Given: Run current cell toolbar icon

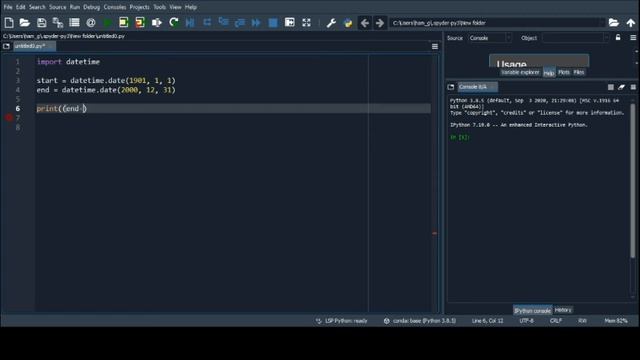Looking at the screenshot, I should pyautogui.click(x=124, y=23).
